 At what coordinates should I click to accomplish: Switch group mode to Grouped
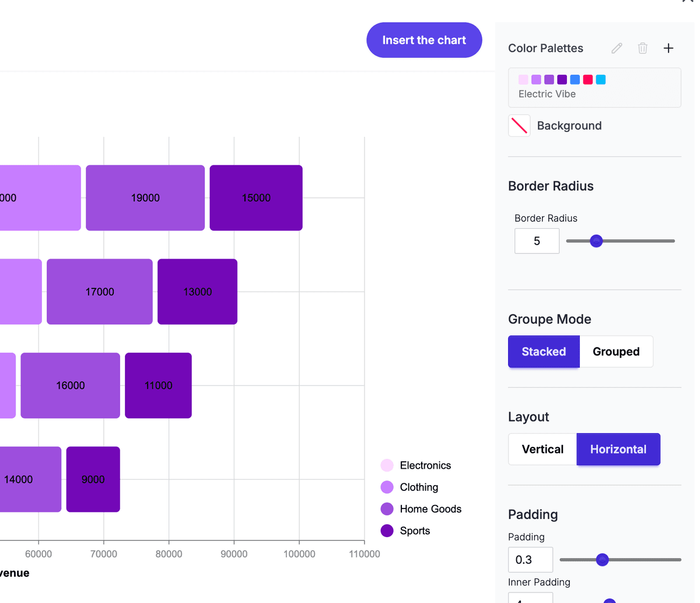(x=616, y=351)
